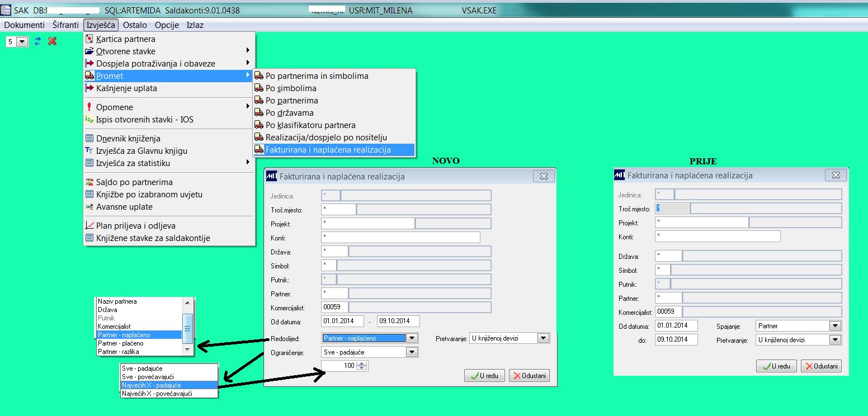Click the Država code field in NOVO dialog
868x416 pixels.
[334, 252]
